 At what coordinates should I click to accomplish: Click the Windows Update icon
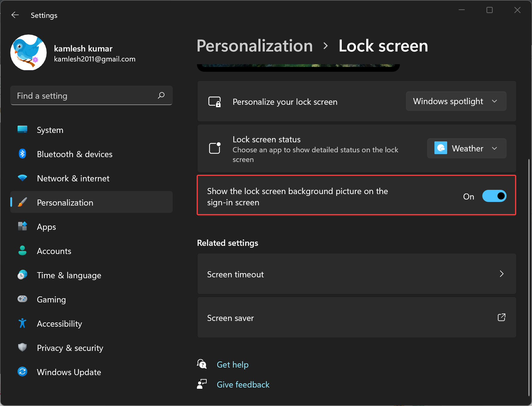pyautogui.click(x=22, y=372)
